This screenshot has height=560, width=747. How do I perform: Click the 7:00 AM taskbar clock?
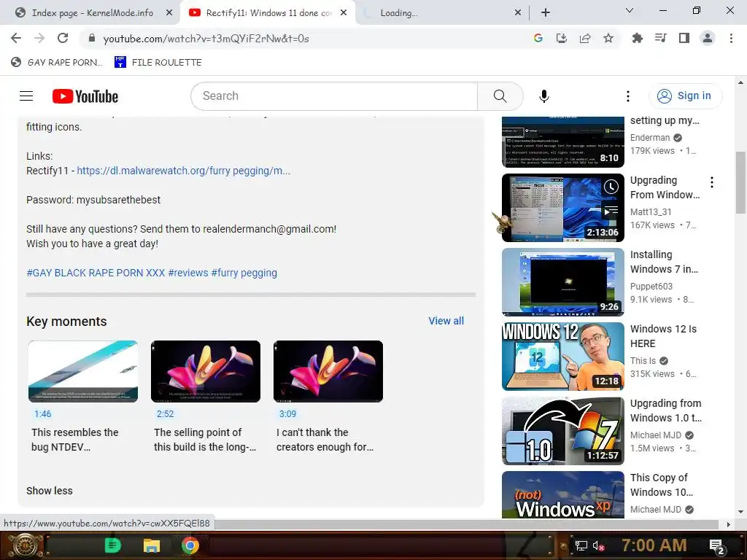(654, 545)
